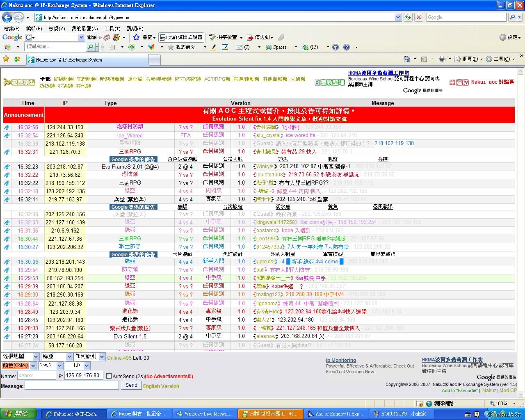The image size is (525, 420).
Task: Toggle 允許彈出式視窗 popup blocker button
Action: [181, 37]
